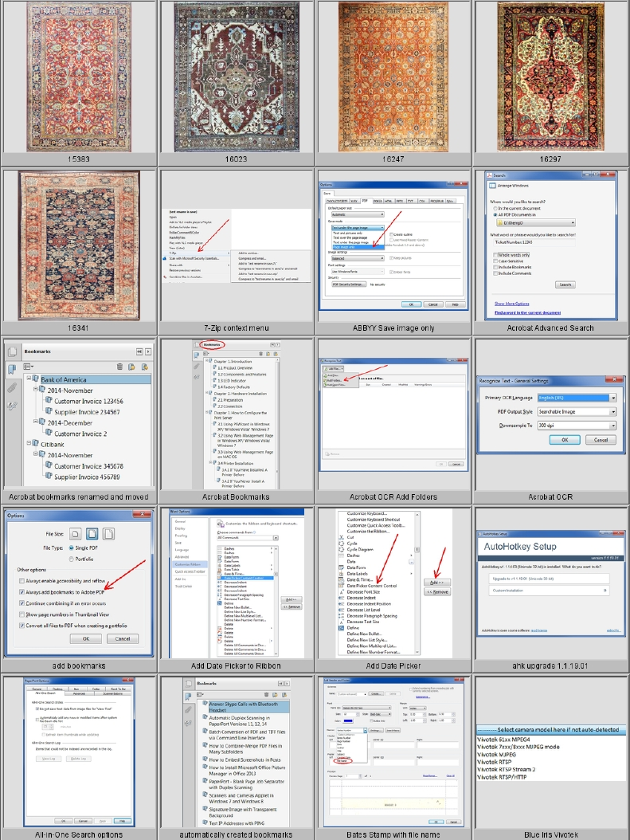This screenshot has width=630, height=840.
Task: Select Customer Invoice 345678 bookmark
Action: click(88, 466)
